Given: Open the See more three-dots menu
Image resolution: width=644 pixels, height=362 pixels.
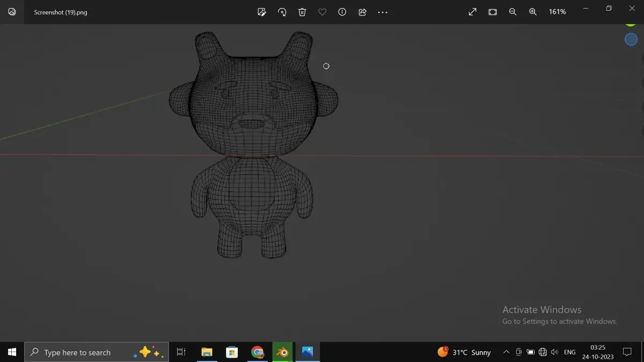Looking at the screenshot, I should [383, 12].
